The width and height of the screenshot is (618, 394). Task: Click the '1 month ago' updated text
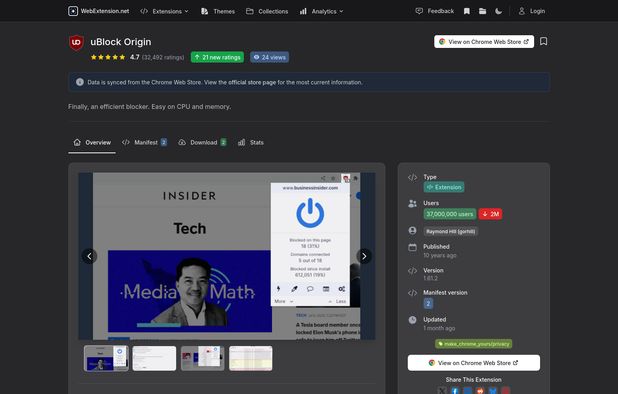(439, 328)
